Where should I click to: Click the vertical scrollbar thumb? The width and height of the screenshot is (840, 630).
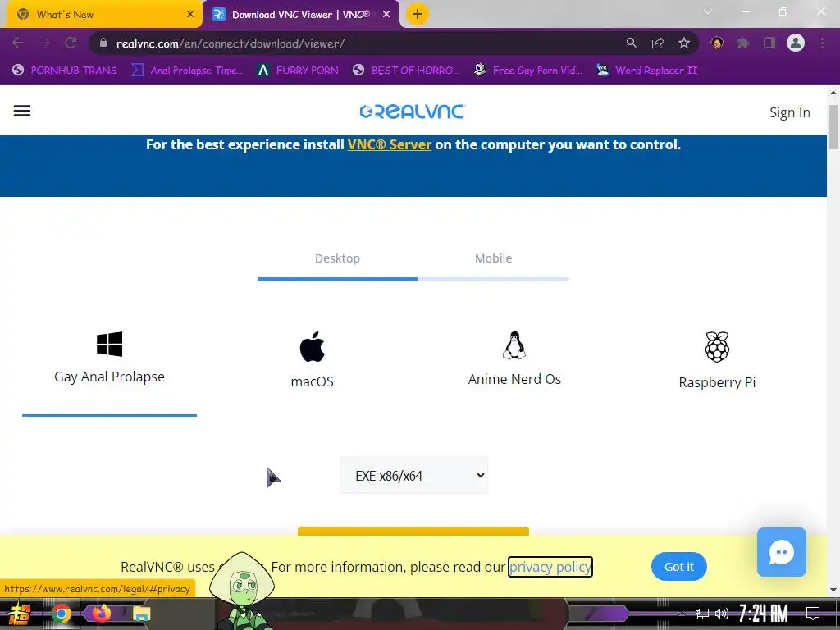(x=833, y=127)
